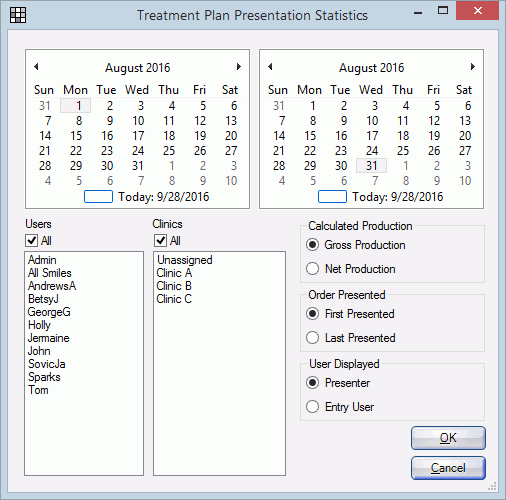Go to next month in right calendar
This screenshot has height=500, width=506.
(x=472, y=67)
